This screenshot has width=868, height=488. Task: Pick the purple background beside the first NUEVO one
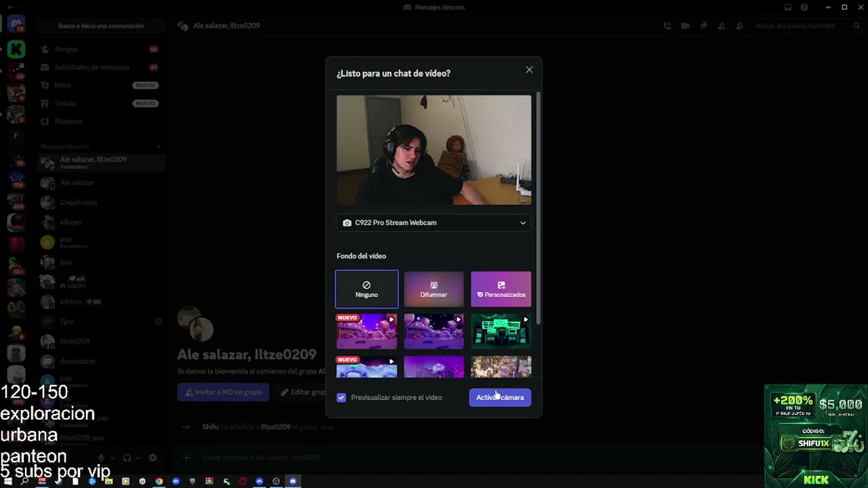434,331
